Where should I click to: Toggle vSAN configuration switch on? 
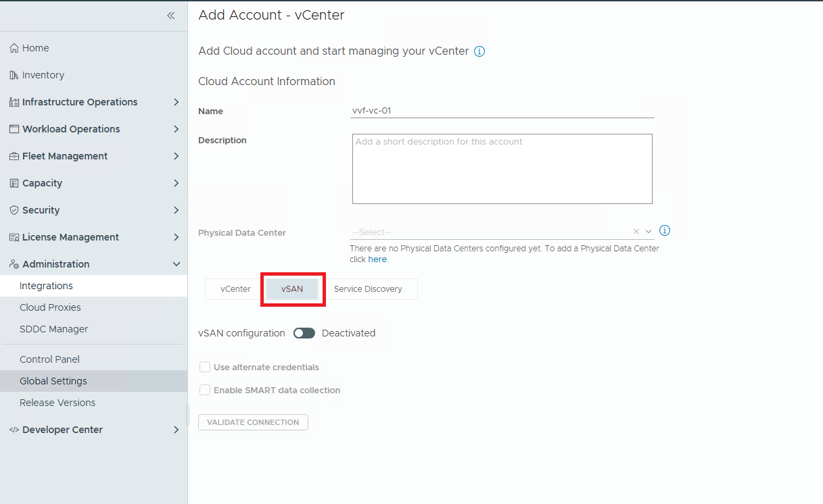pyautogui.click(x=304, y=333)
